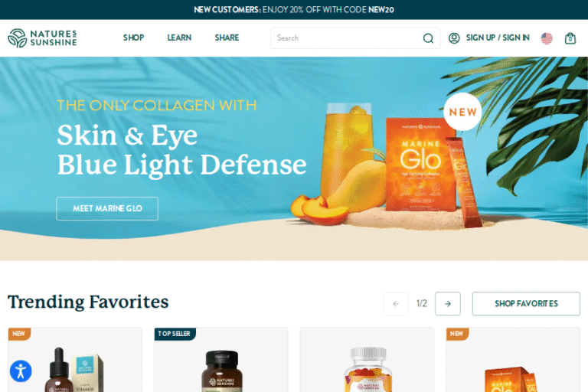Click the Marine Glo box in banner
Image resolution: width=588 pixels, height=392 pixels.
(421, 165)
